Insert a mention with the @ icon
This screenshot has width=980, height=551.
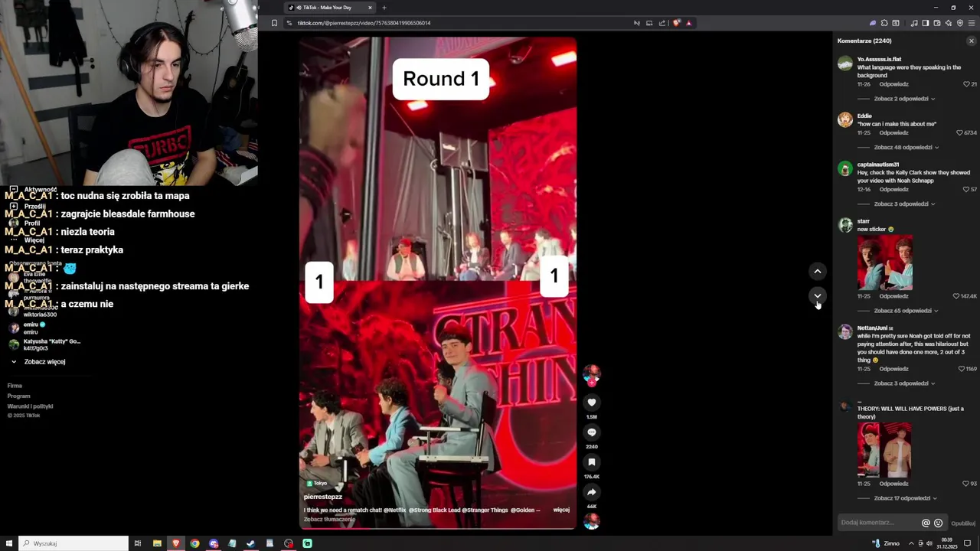point(926,523)
